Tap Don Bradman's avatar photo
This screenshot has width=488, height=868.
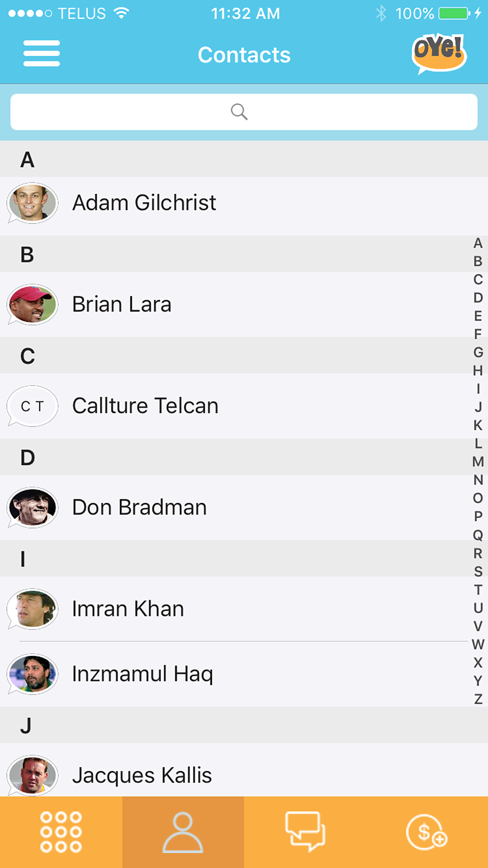pos(32,508)
